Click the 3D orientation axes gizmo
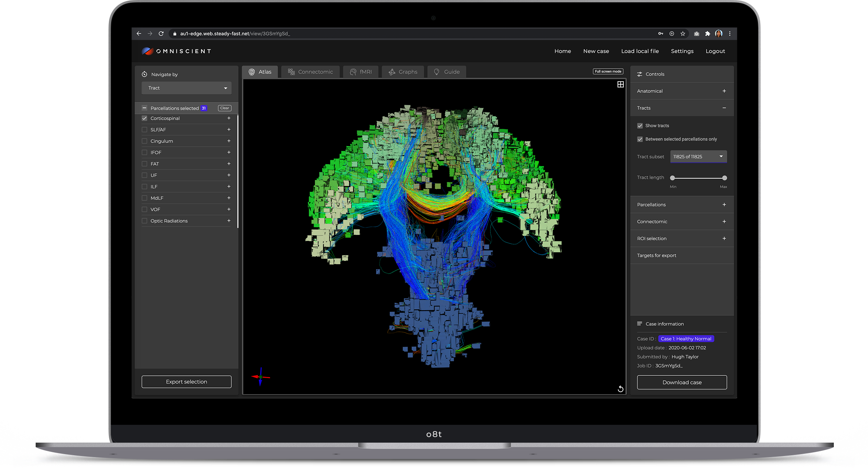Image resolution: width=868 pixels, height=469 pixels. point(260,377)
